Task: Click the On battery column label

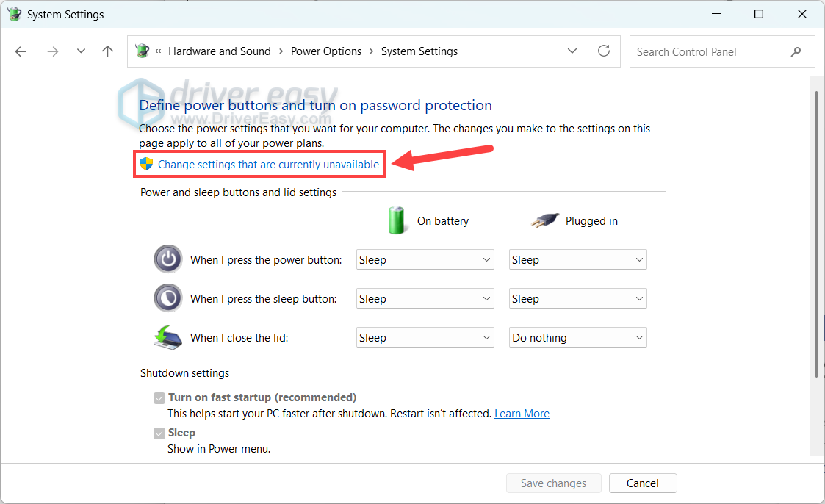Action: [443, 221]
